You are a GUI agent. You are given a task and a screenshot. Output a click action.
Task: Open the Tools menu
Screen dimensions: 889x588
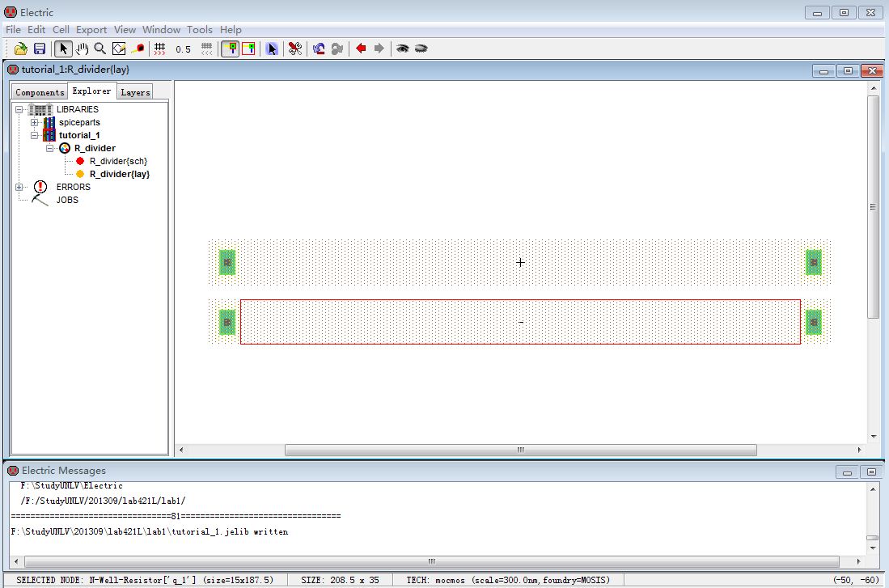click(x=200, y=30)
